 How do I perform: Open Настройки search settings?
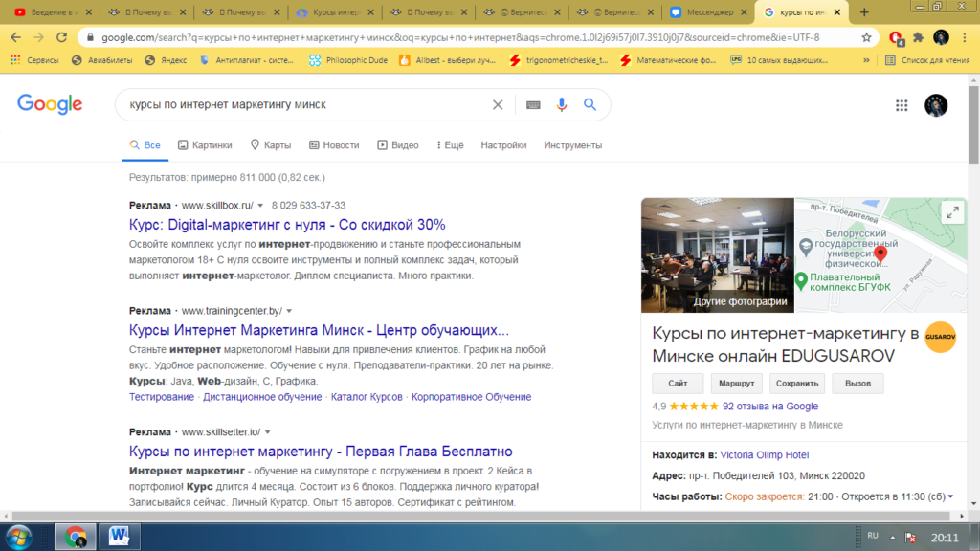pyautogui.click(x=503, y=145)
